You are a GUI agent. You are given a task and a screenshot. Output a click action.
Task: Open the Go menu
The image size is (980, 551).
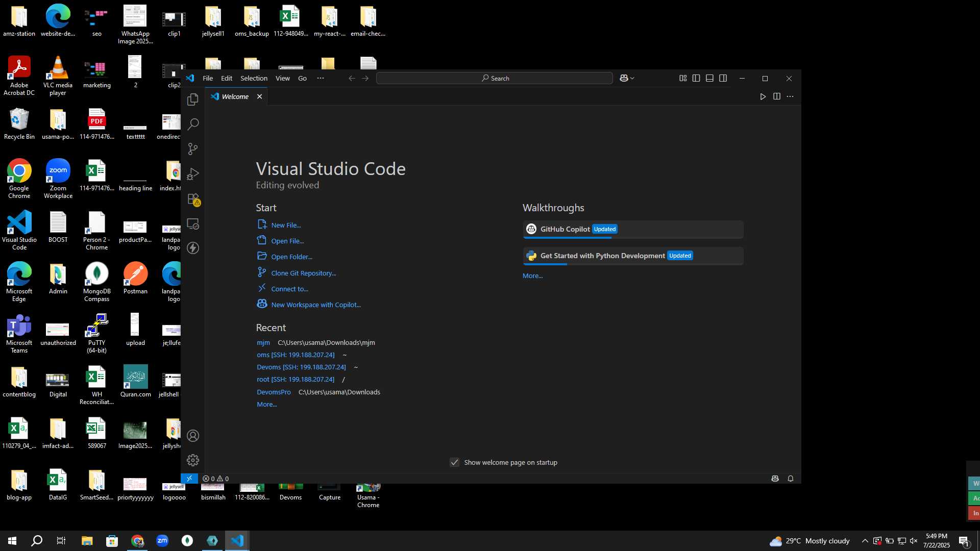coord(302,78)
